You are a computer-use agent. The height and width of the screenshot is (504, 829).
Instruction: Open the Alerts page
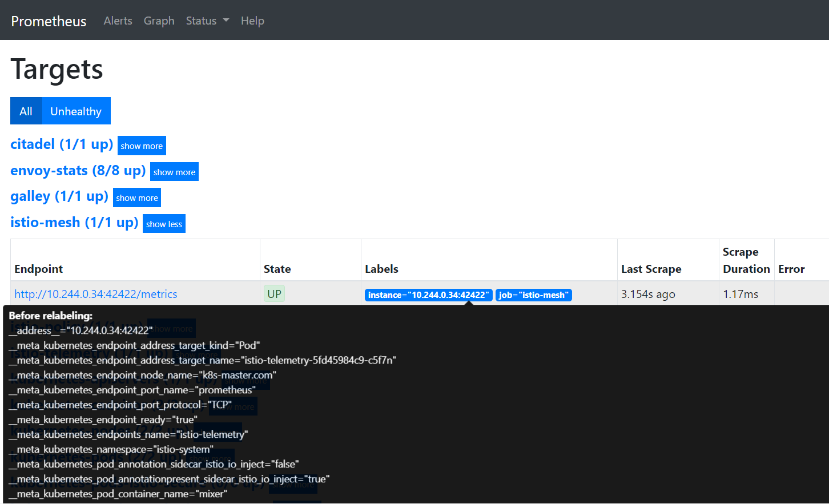118,21
